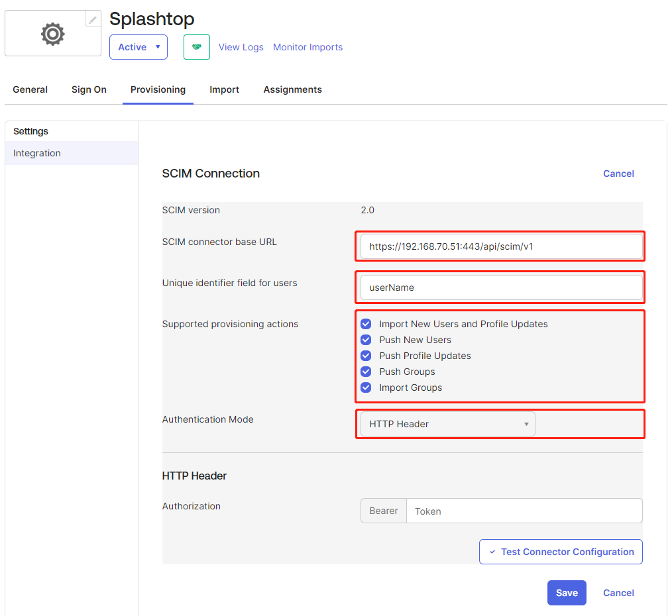Image resolution: width=672 pixels, height=616 pixels.
Task: Select Integration in Settings sidebar
Action: [72, 153]
